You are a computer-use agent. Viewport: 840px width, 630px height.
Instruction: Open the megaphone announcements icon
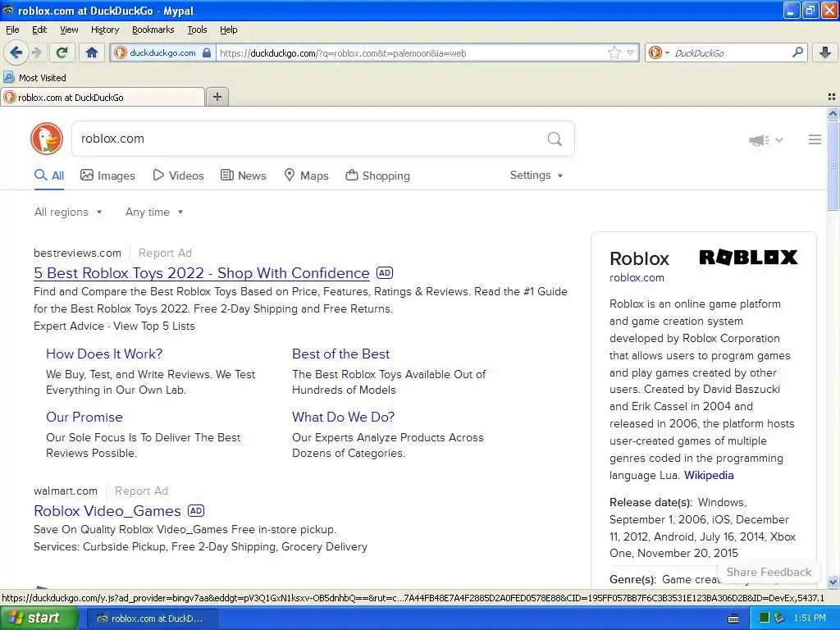click(x=759, y=139)
